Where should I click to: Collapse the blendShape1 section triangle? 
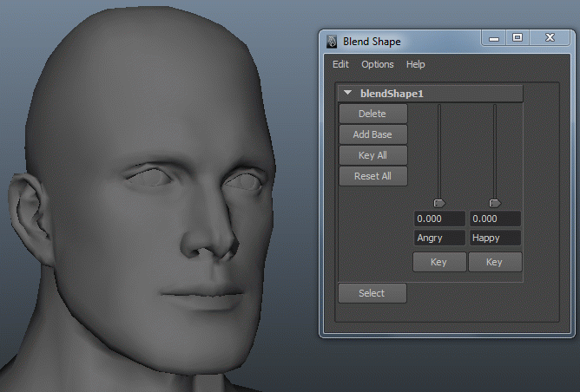(347, 93)
